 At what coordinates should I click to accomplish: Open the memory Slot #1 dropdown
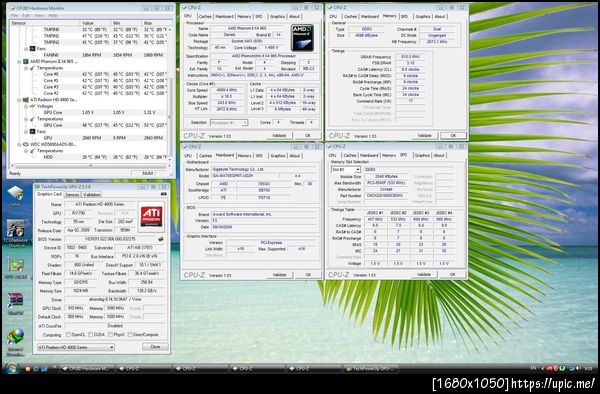point(346,169)
